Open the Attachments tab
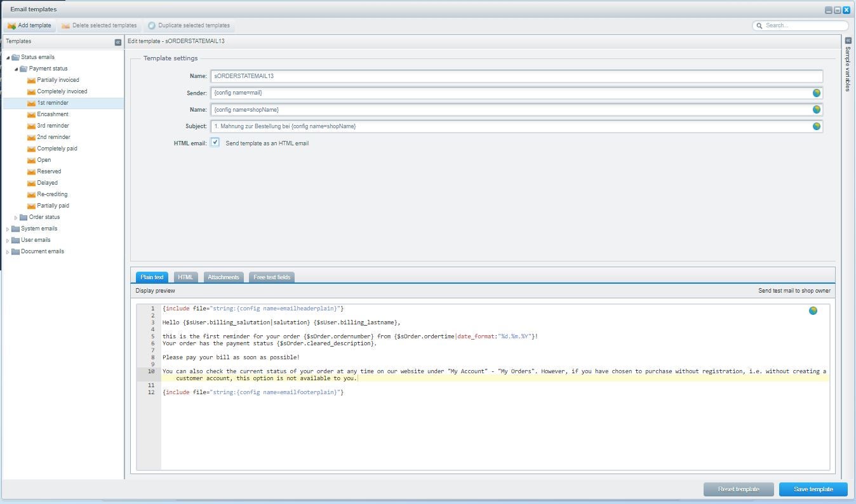The width and height of the screenshot is (856, 504). pyautogui.click(x=224, y=277)
